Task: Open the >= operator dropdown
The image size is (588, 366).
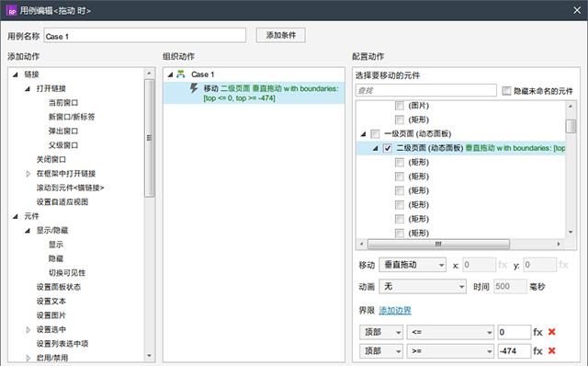Action: coord(450,351)
